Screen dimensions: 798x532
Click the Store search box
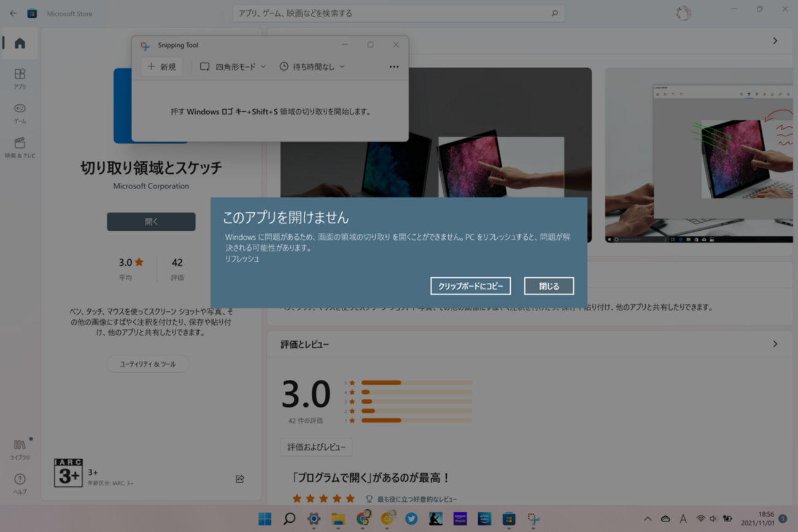398,13
